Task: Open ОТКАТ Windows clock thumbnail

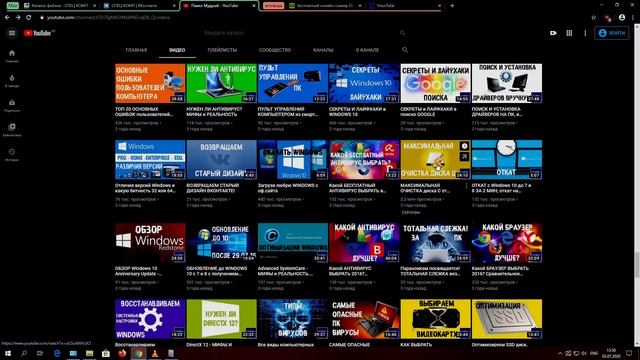Action: point(507,160)
